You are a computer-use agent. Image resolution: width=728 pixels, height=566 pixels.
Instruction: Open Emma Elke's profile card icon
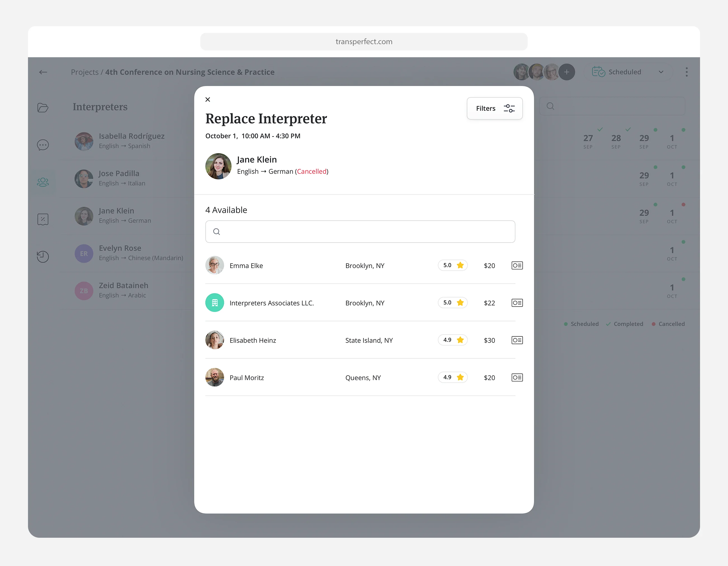tap(517, 265)
